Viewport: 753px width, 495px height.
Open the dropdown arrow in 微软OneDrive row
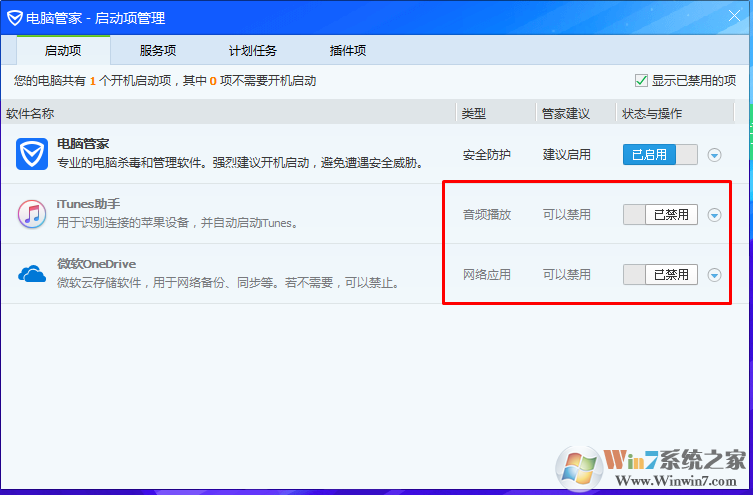(x=714, y=275)
